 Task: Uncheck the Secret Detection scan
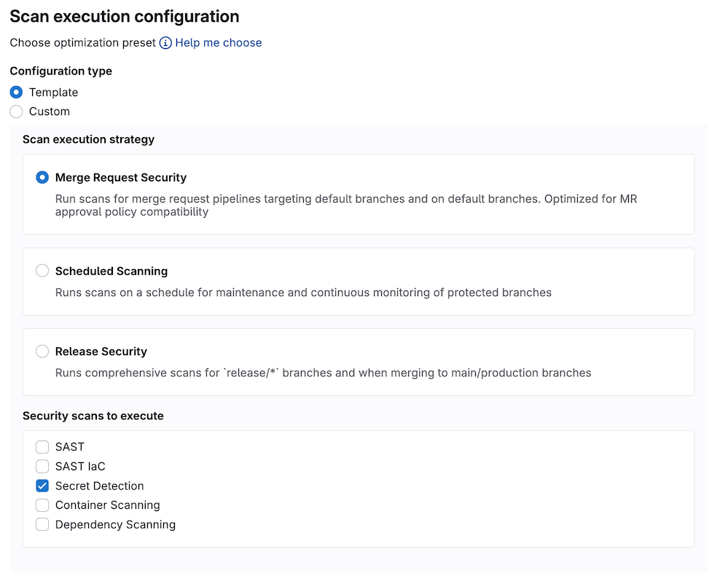pos(42,486)
